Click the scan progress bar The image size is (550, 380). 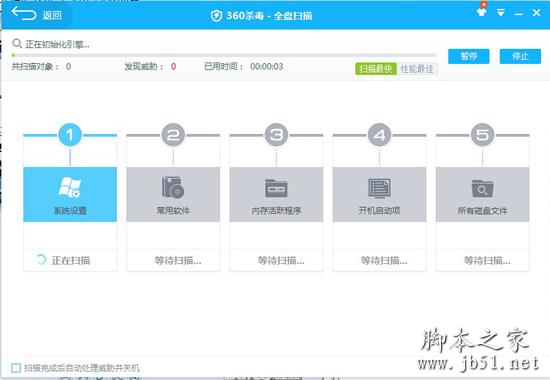pos(224,55)
